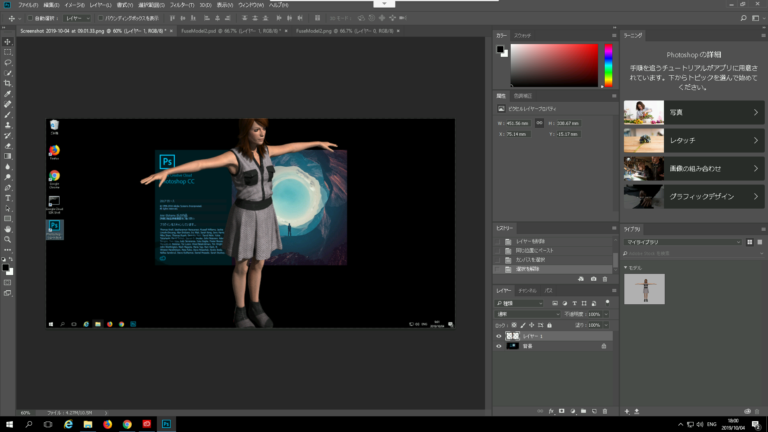The height and width of the screenshot is (432, 768).
Task: Select the Rectangle shape tool
Action: pyautogui.click(x=8, y=218)
